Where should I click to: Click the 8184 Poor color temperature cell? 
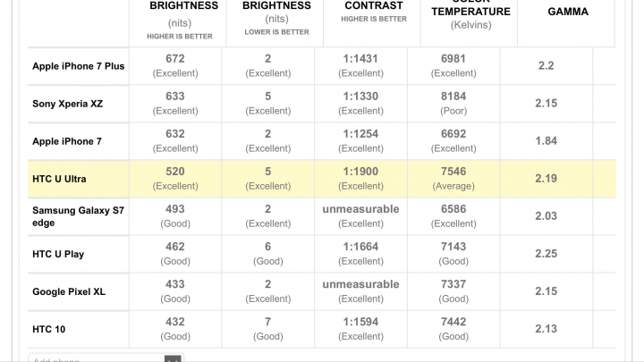pos(453,97)
